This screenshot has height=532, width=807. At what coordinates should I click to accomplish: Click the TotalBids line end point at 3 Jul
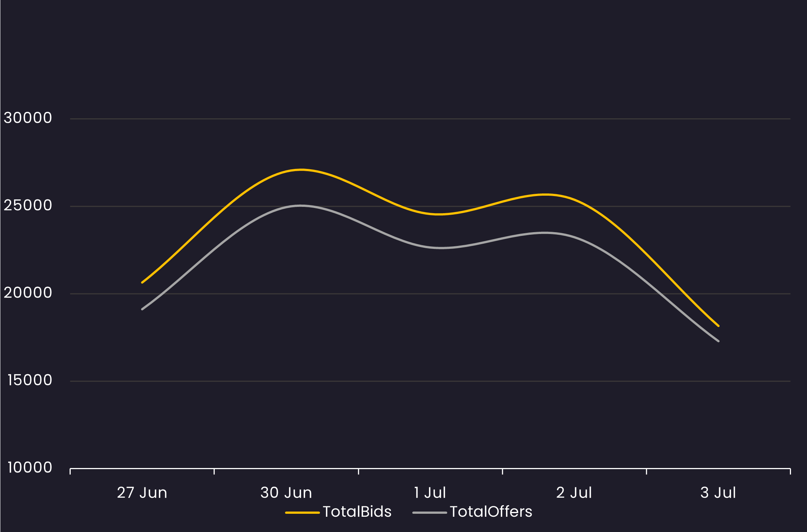(718, 326)
